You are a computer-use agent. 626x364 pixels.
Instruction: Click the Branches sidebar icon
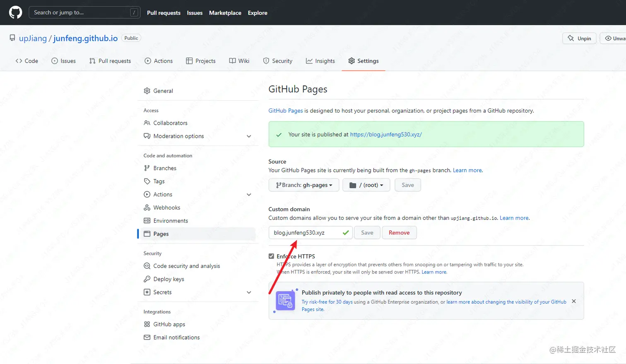(147, 168)
